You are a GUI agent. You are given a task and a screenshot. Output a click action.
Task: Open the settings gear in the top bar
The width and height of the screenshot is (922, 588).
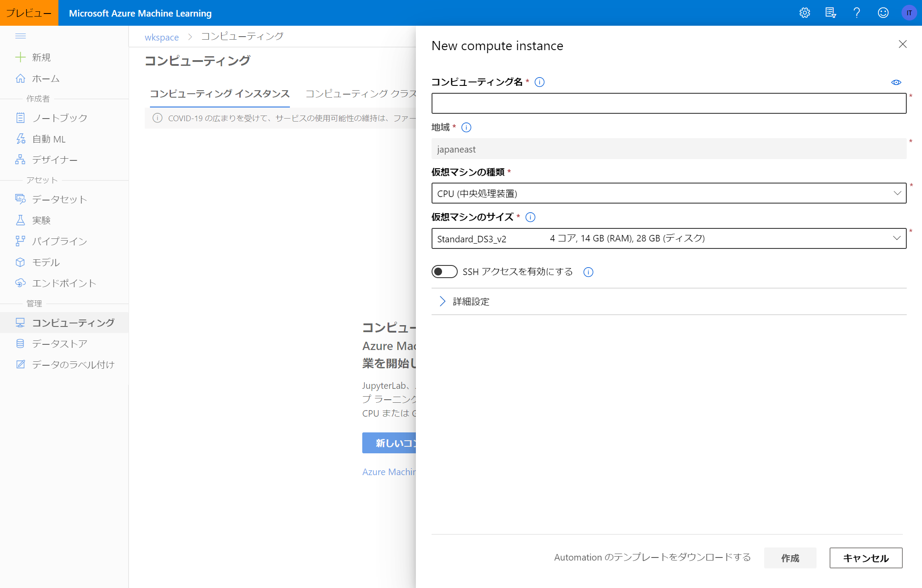pyautogui.click(x=804, y=13)
